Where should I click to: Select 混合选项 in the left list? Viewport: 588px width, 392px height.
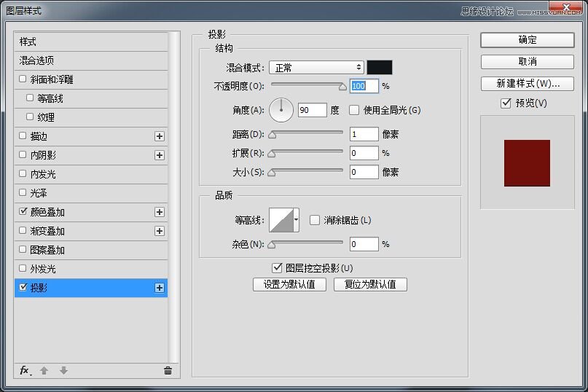click(x=91, y=60)
